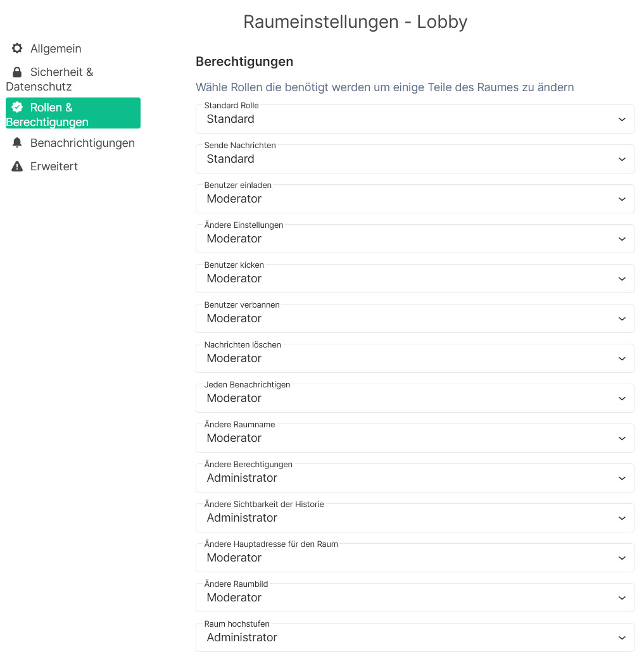
Task: Choose role for Ändere Sichtbarkeit der Historie
Action: [x=415, y=518]
